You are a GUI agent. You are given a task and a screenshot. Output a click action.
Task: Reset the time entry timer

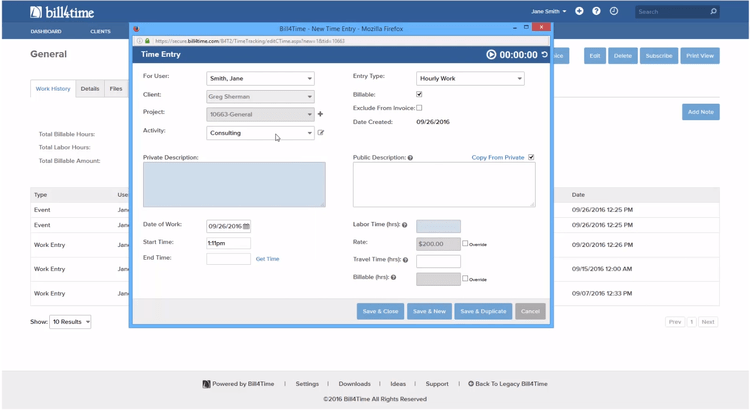[545, 55]
